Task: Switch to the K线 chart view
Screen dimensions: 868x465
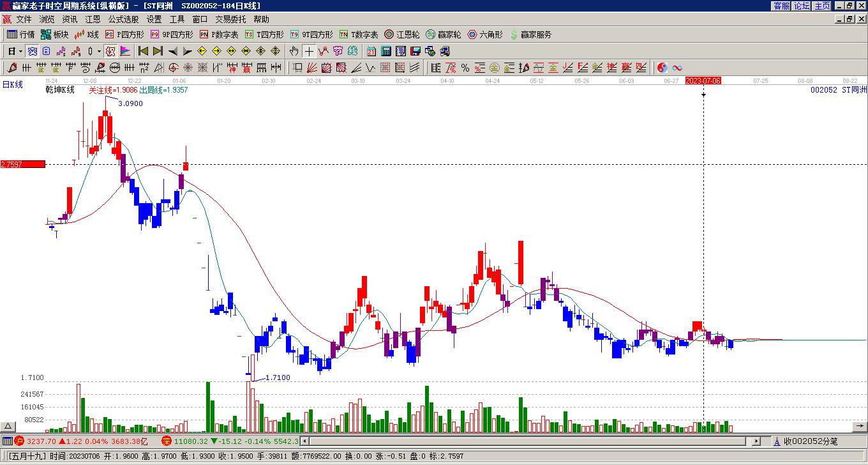Action: pyautogui.click(x=87, y=34)
